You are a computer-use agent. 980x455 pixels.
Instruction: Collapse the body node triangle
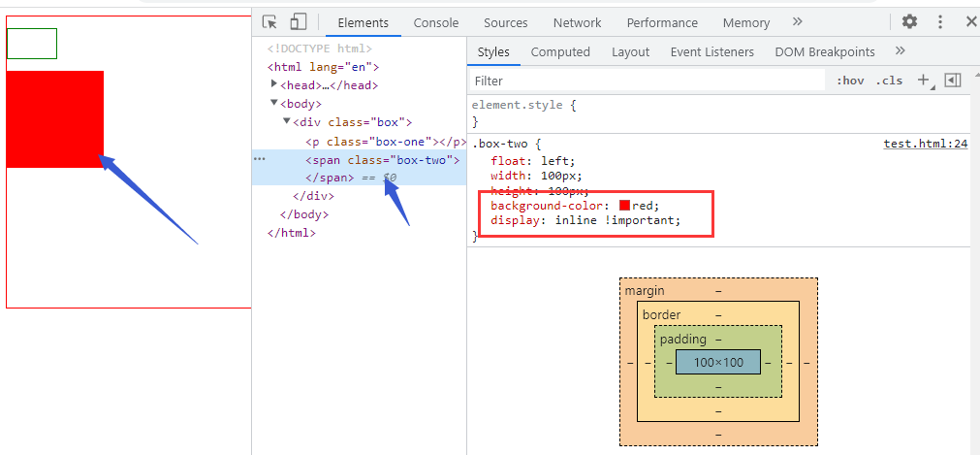point(274,103)
